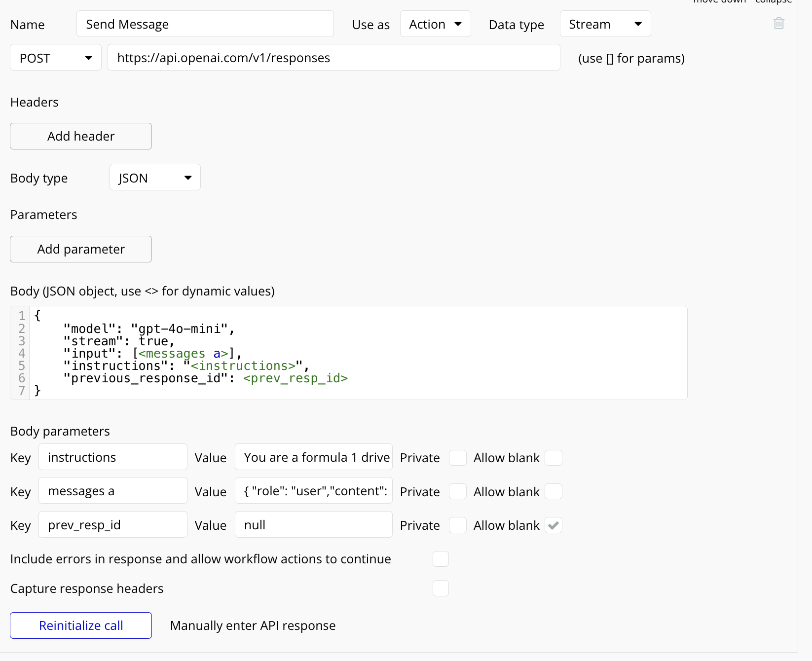
Task: Open Manually enter API response
Action: tap(253, 625)
